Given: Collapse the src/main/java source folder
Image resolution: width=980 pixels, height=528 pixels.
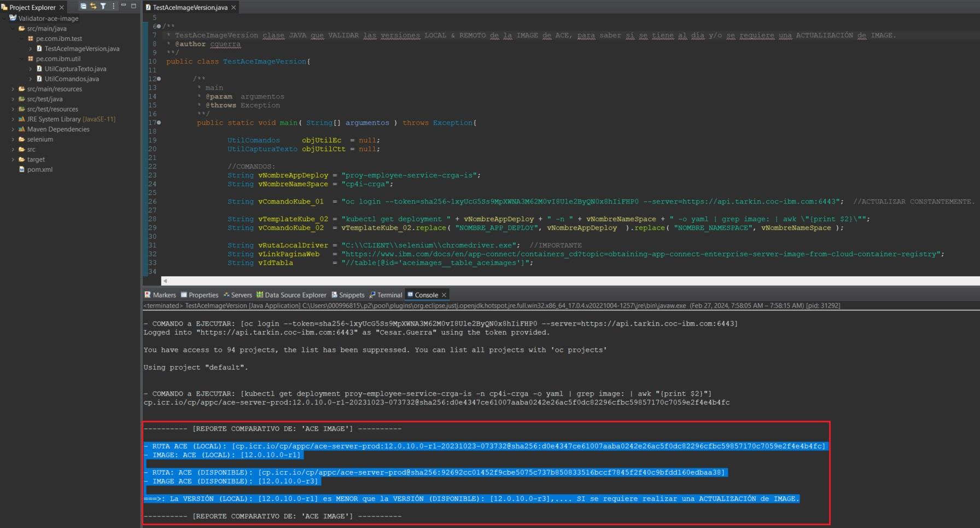Looking at the screenshot, I should tap(13, 28).
